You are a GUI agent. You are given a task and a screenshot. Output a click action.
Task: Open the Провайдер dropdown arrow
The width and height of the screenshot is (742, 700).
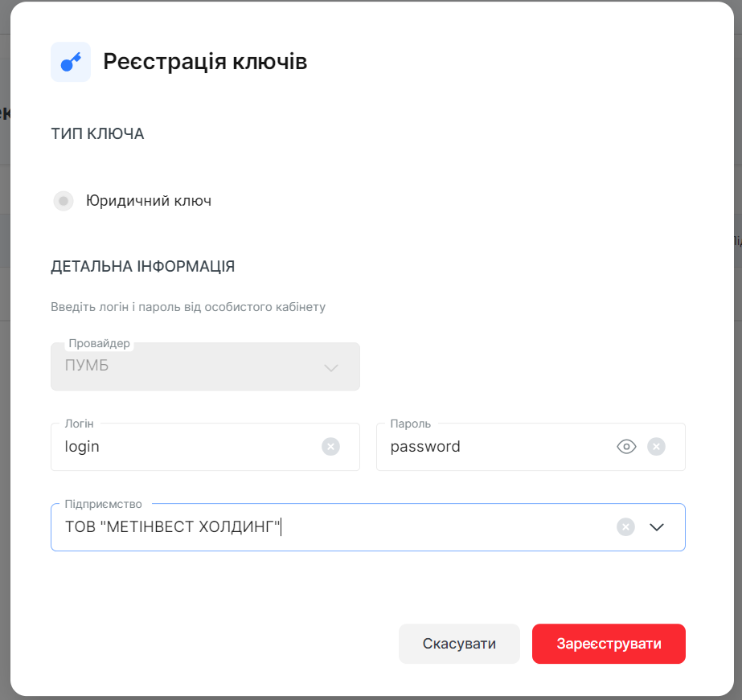(331, 367)
